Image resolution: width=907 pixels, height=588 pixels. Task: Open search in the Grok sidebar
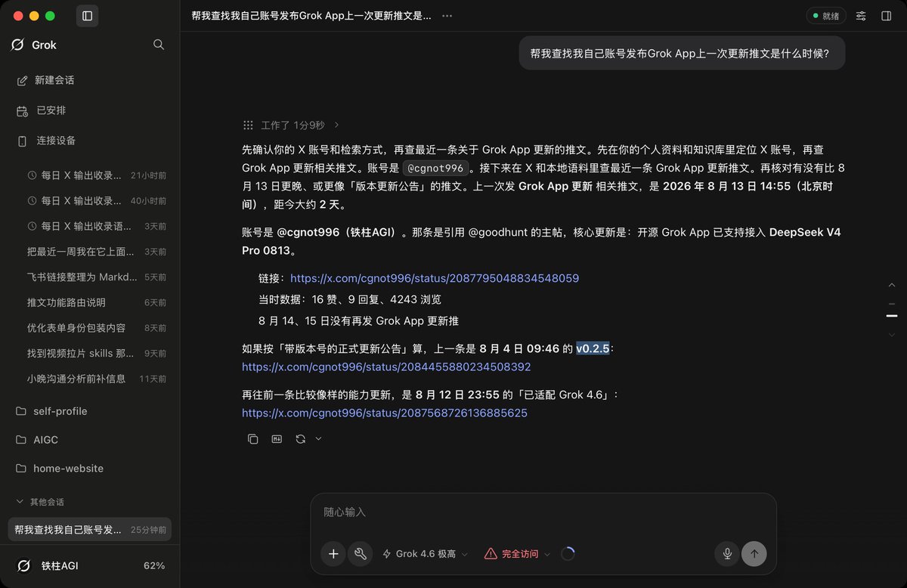[159, 45]
